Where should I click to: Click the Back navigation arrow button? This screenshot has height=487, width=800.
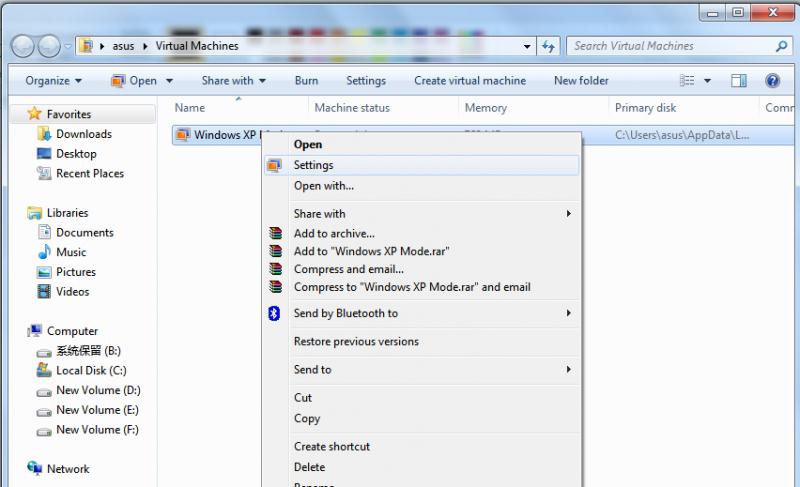click(x=22, y=46)
